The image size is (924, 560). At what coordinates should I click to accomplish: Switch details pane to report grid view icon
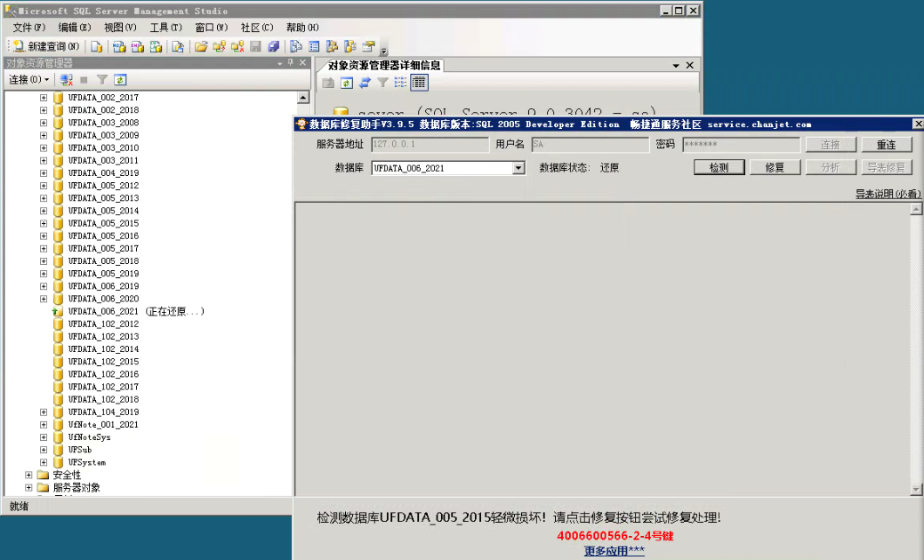coord(419,83)
